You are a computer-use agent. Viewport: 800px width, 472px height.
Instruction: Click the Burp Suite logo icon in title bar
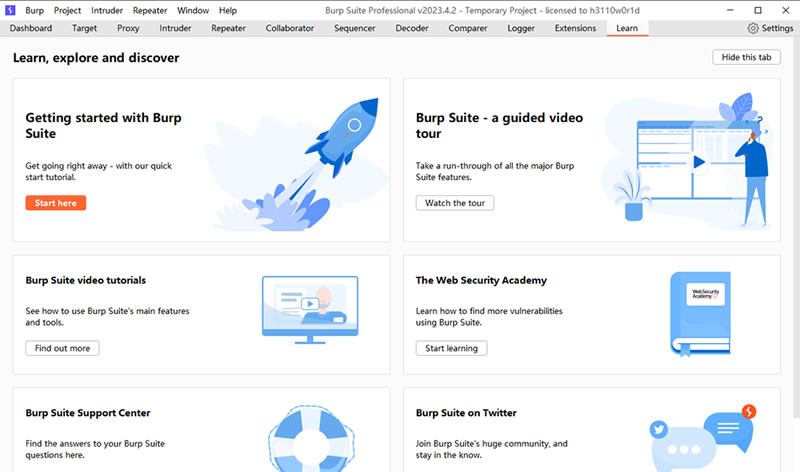10,10
